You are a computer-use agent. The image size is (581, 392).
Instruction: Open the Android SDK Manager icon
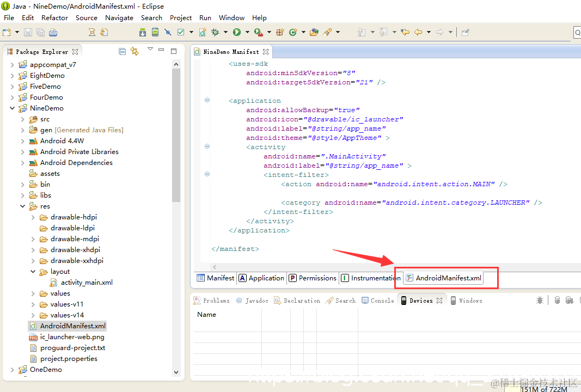143,32
